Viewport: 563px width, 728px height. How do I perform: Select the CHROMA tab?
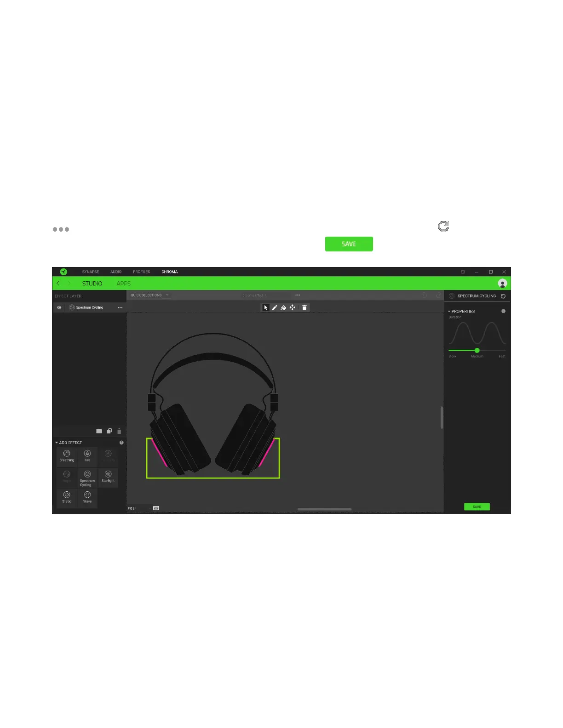tap(169, 272)
